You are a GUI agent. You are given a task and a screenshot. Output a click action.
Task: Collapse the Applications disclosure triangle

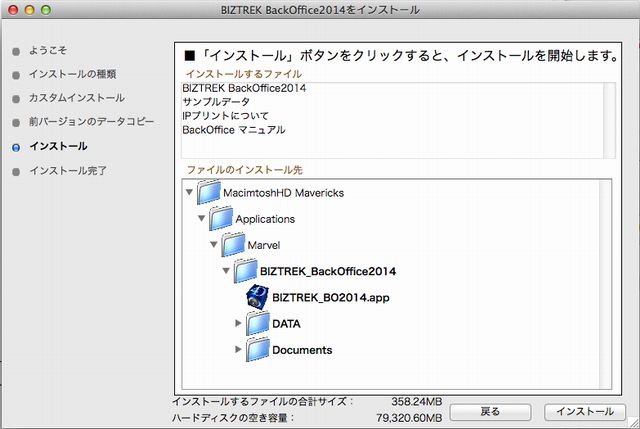[x=203, y=218]
